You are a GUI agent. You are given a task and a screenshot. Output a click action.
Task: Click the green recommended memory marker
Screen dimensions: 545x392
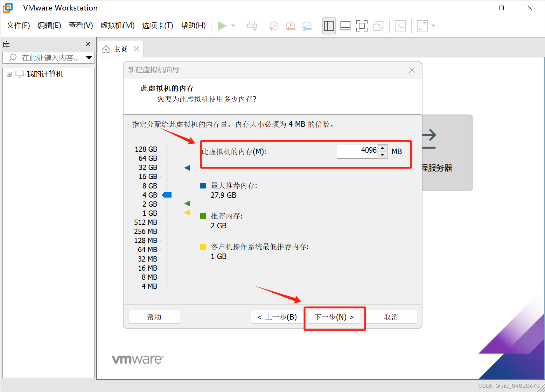187,204
